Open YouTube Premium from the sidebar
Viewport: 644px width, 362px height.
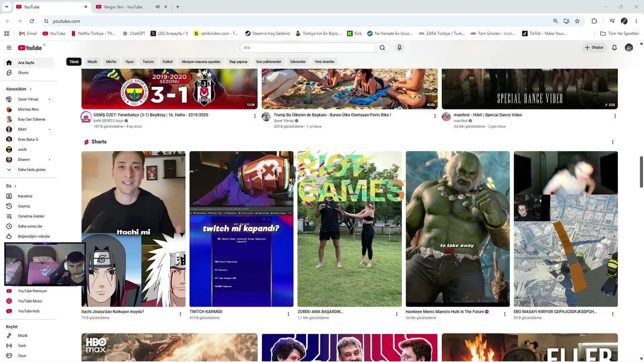pyautogui.click(x=28, y=291)
